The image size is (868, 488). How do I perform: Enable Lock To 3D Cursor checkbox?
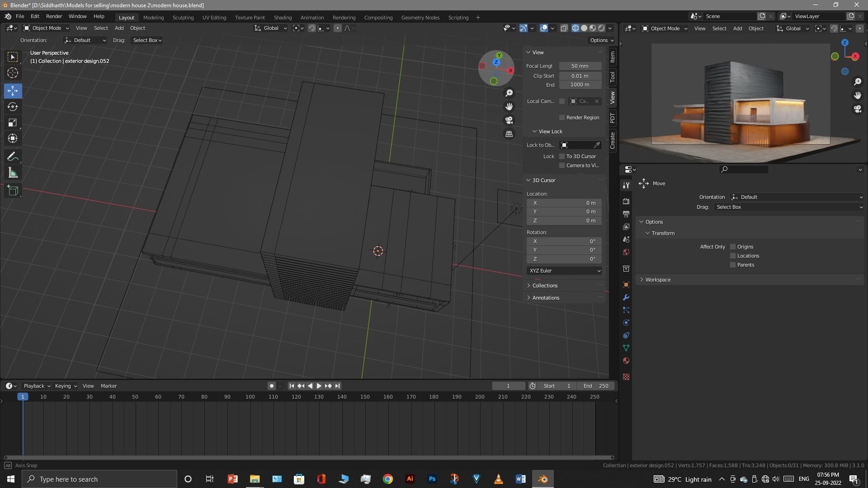coord(562,156)
